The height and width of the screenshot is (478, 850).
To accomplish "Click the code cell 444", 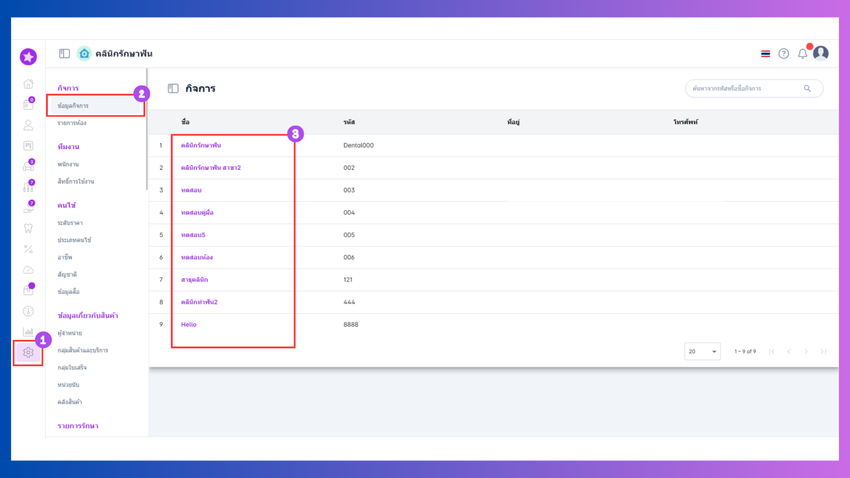I will tap(349, 302).
